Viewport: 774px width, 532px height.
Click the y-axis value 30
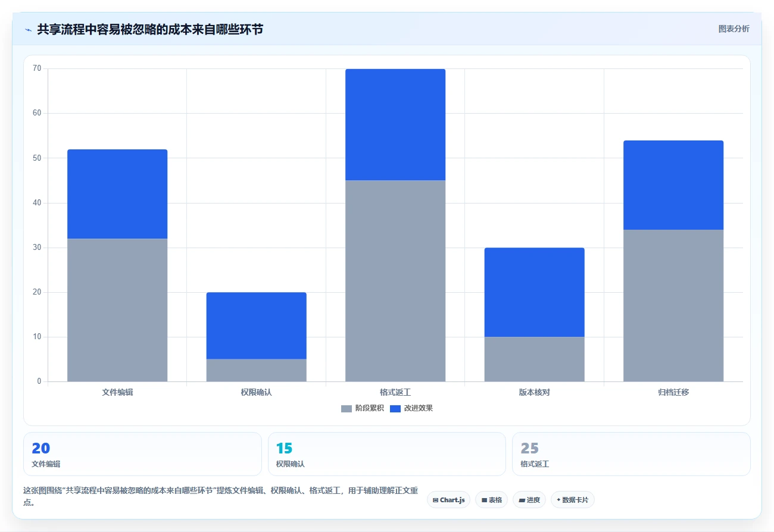[x=37, y=248]
